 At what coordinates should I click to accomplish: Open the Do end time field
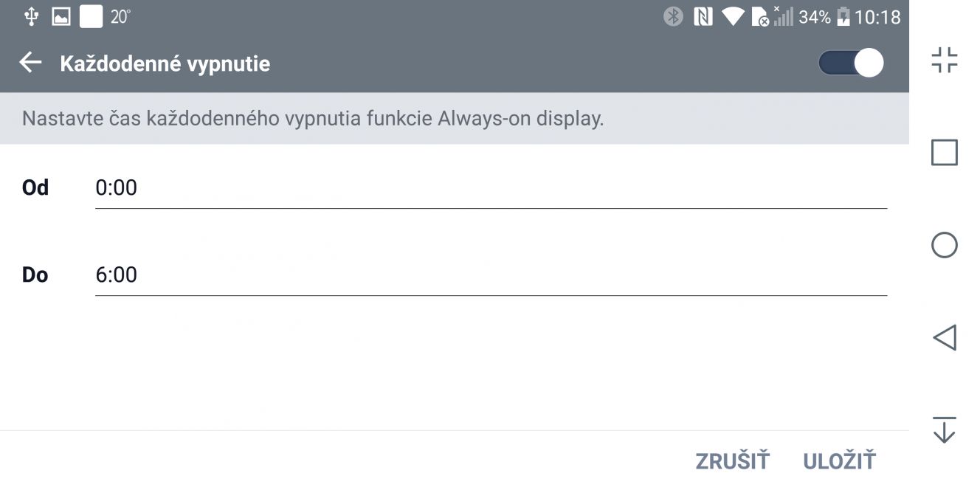pyautogui.click(x=491, y=275)
